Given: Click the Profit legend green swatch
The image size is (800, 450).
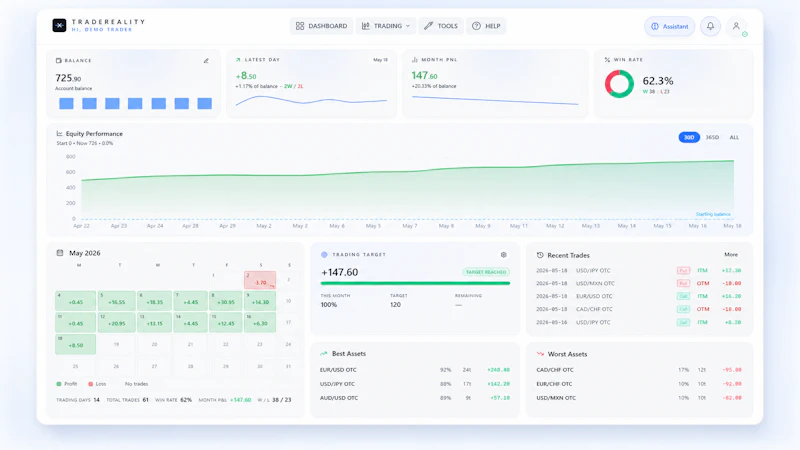Looking at the screenshot, I should coord(59,384).
